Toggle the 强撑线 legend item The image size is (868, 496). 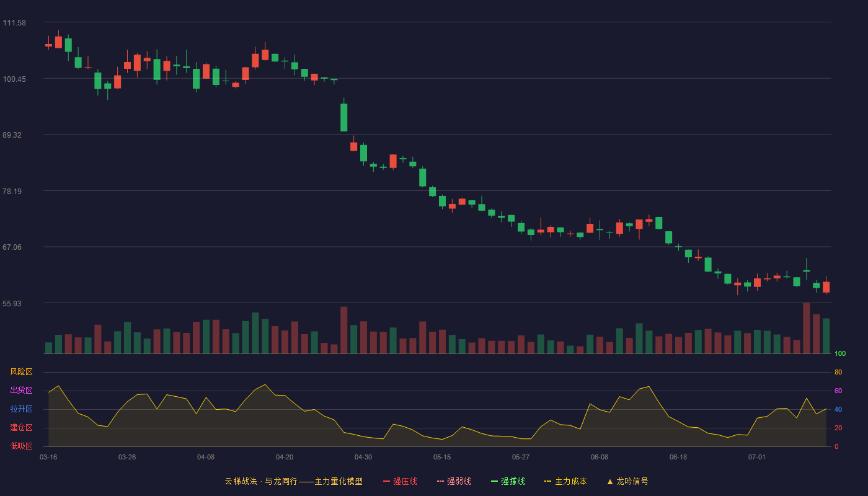[x=508, y=481]
